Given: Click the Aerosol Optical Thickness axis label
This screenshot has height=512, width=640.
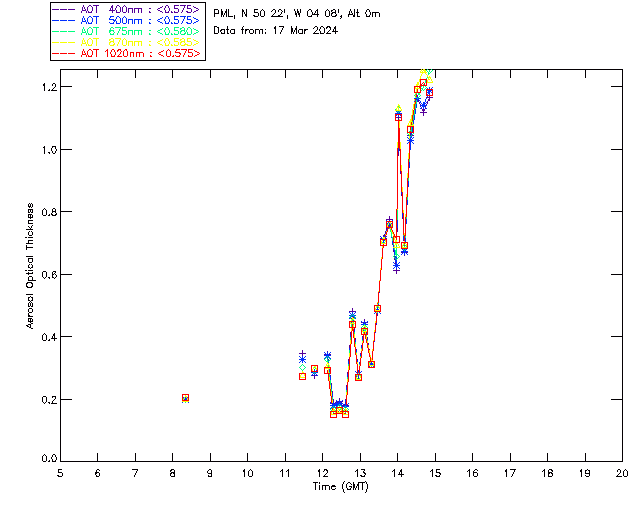Looking at the screenshot, I should pyautogui.click(x=30, y=266).
